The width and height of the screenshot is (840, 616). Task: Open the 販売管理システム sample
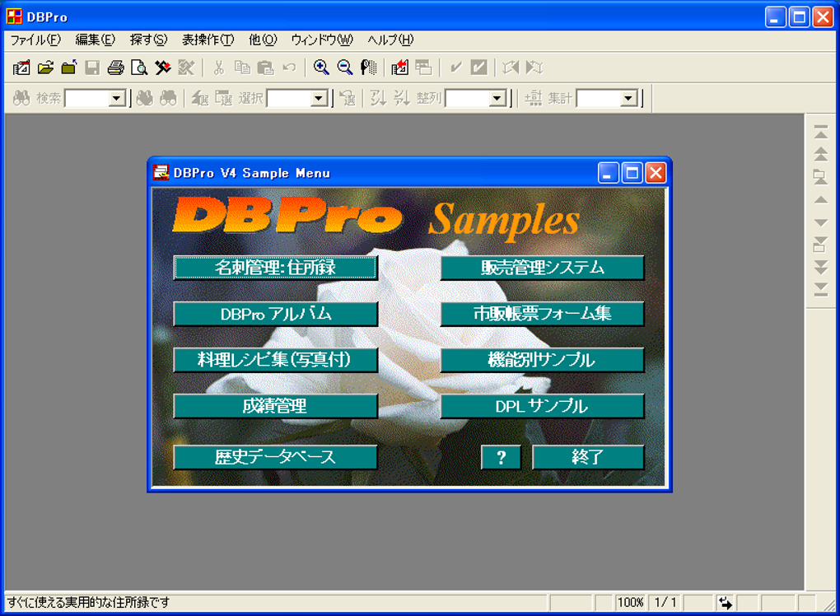coord(542,268)
